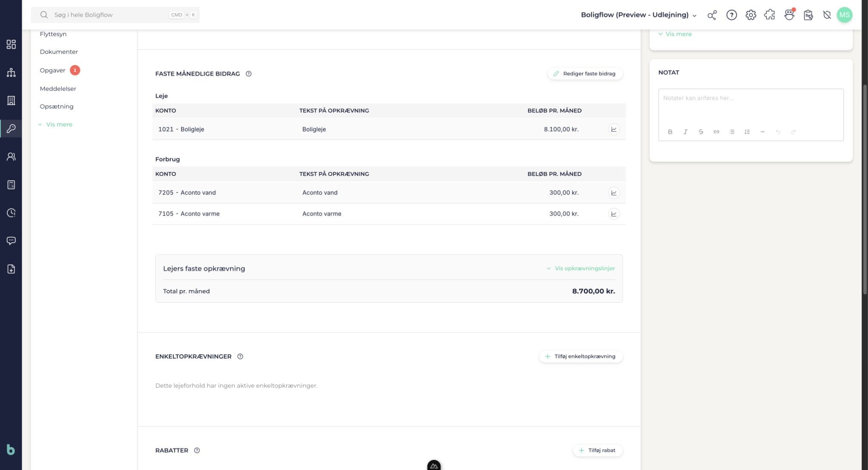
Task: Open the MS user avatar
Action: (844, 15)
